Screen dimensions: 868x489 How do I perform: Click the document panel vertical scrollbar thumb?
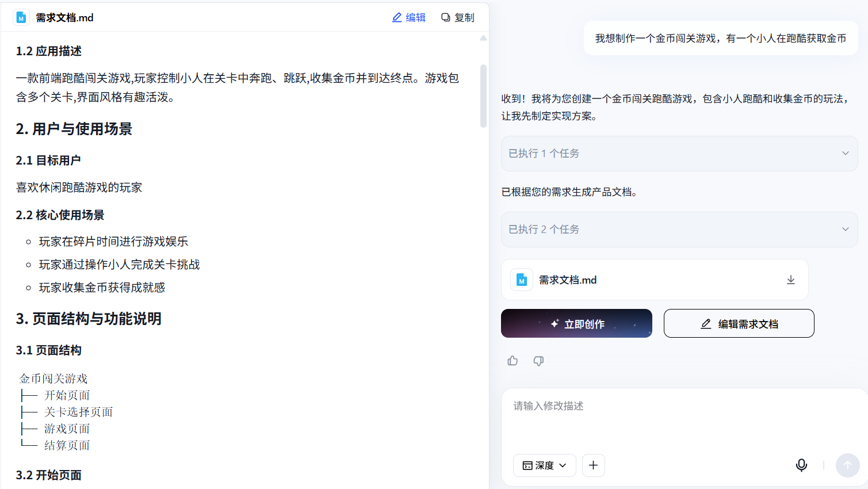483,95
